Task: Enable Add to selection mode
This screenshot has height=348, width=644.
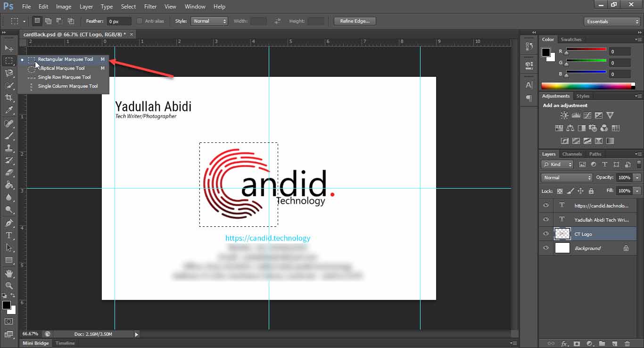Action: pos(48,21)
